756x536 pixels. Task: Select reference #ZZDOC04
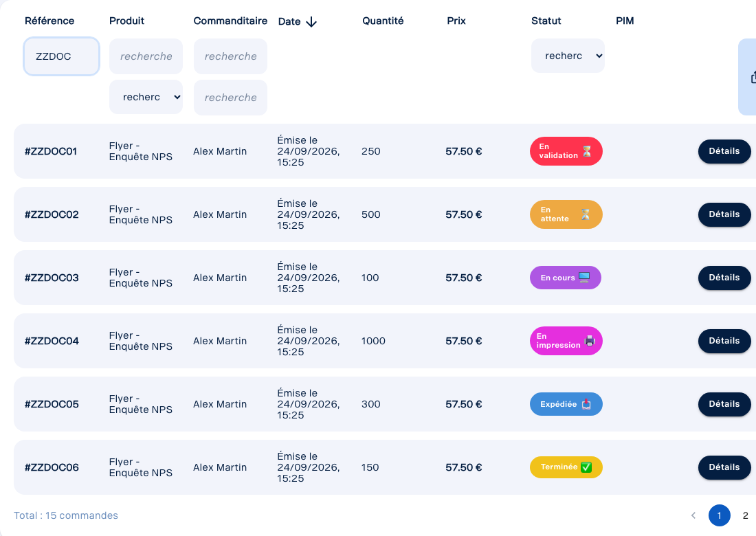[x=52, y=341]
